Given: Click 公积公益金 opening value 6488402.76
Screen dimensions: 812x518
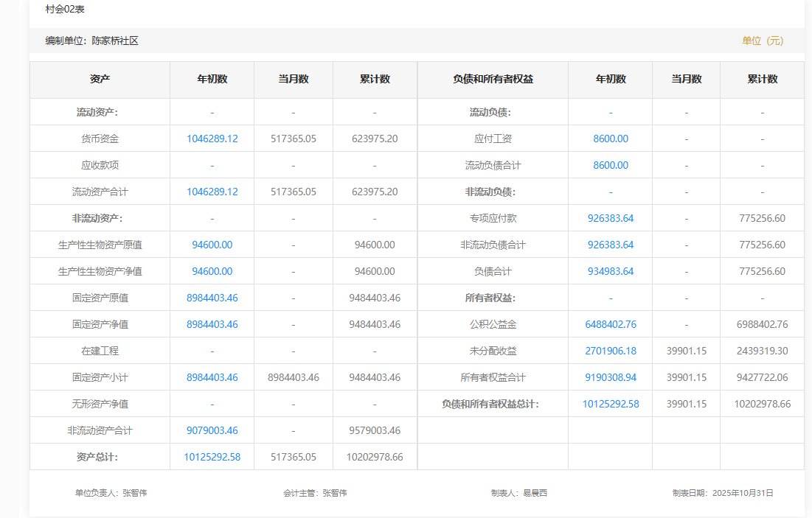Looking at the screenshot, I should [x=610, y=324].
